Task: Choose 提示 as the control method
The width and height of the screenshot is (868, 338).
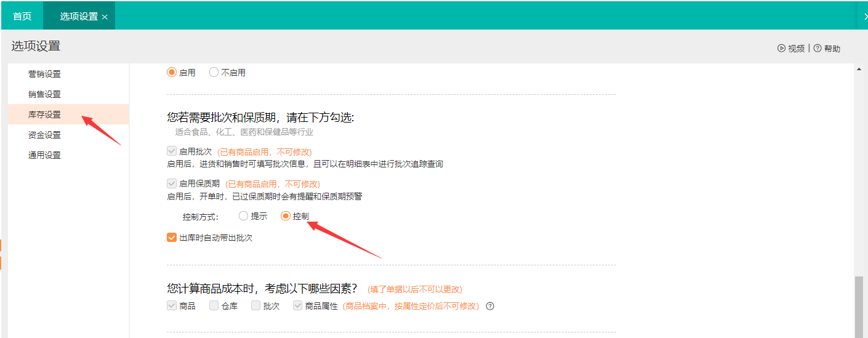Action: (244, 216)
